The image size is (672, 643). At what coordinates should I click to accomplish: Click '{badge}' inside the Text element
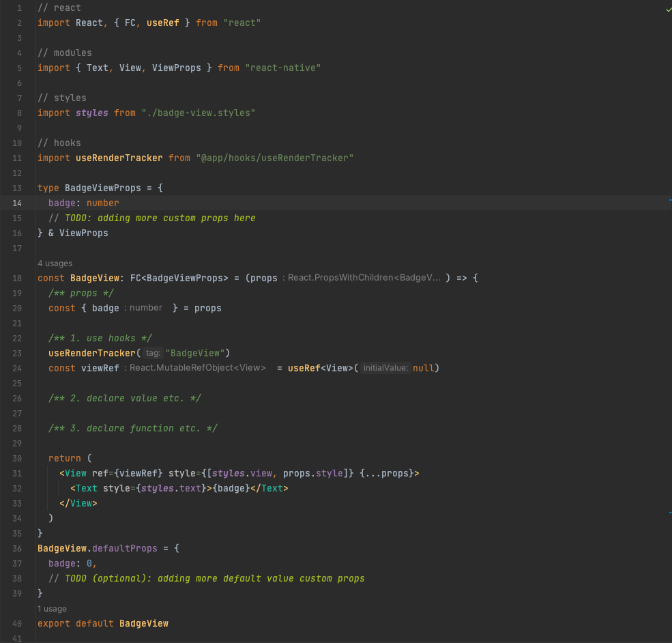click(x=231, y=488)
